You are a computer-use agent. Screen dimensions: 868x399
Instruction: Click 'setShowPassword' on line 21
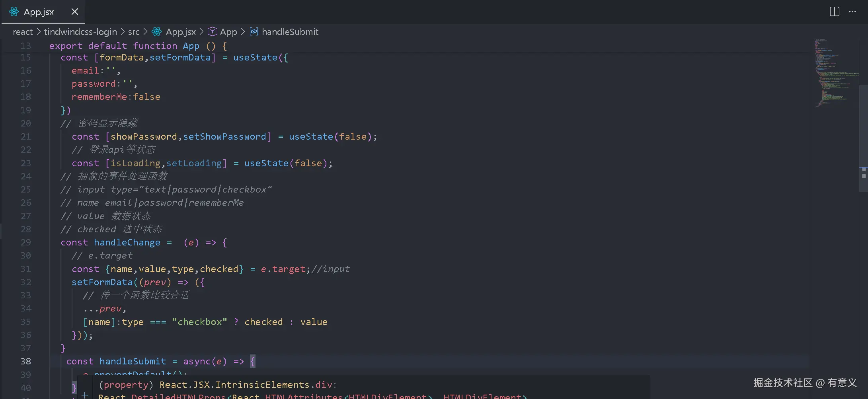pyautogui.click(x=224, y=137)
